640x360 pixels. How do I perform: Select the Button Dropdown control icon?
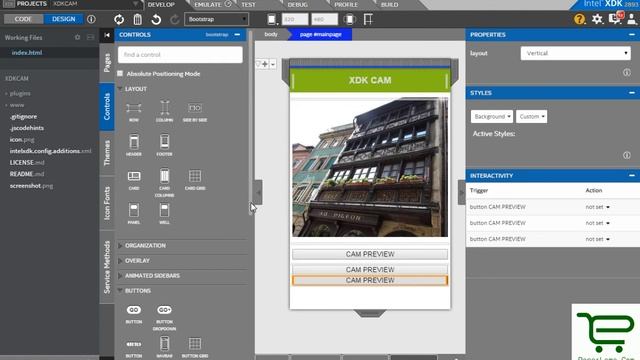164,310
